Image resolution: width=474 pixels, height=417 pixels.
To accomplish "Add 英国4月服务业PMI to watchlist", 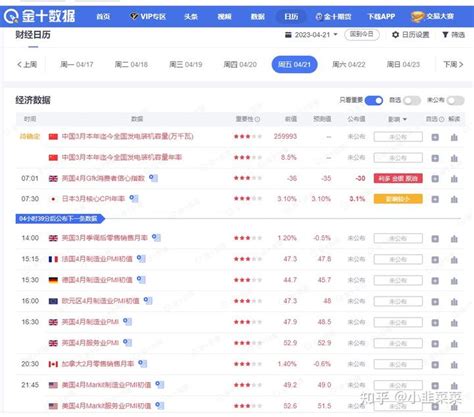I will coord(435,344).
